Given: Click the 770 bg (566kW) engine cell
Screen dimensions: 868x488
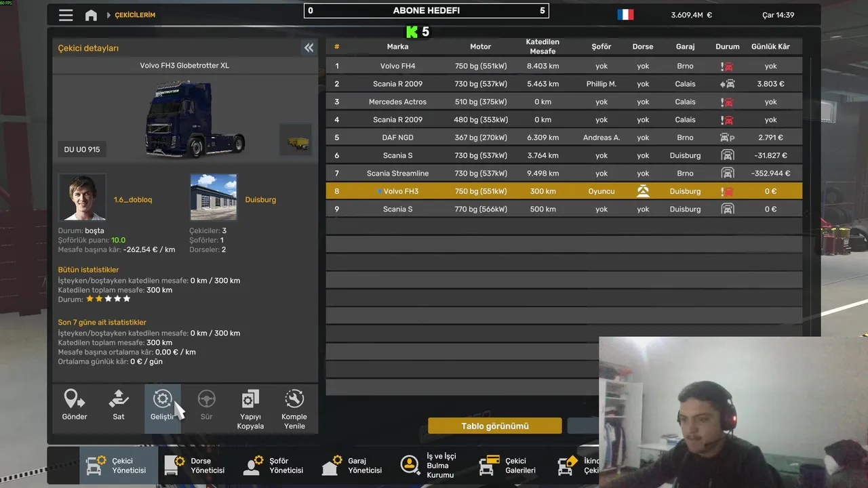Looking at the screenshot, I should pos(481,209).
